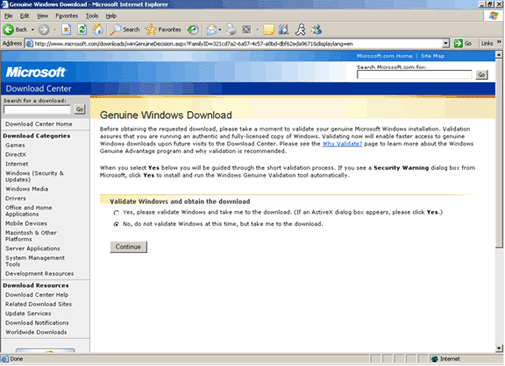Open Server Applications category
This screenshot has width=505, height=366.
(33, 249)
